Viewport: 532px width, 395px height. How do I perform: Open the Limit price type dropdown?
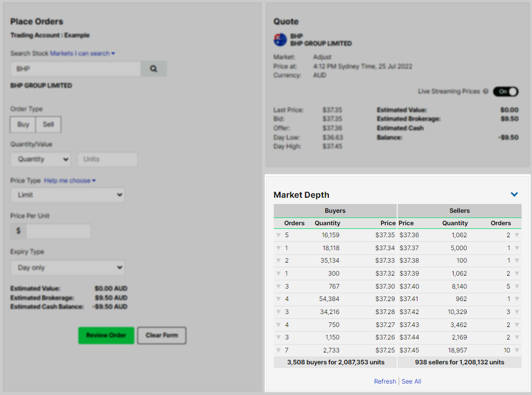[x=67, y=195]
